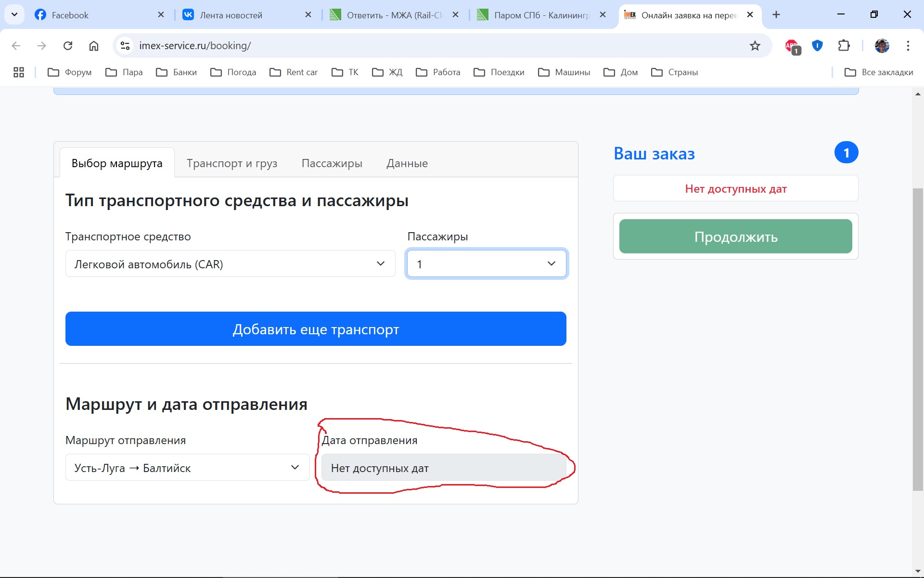Open the AdBlock extension icon
The height and width of the screenshot is (578, 924).
pyautogui.click(x=792, y=46)
